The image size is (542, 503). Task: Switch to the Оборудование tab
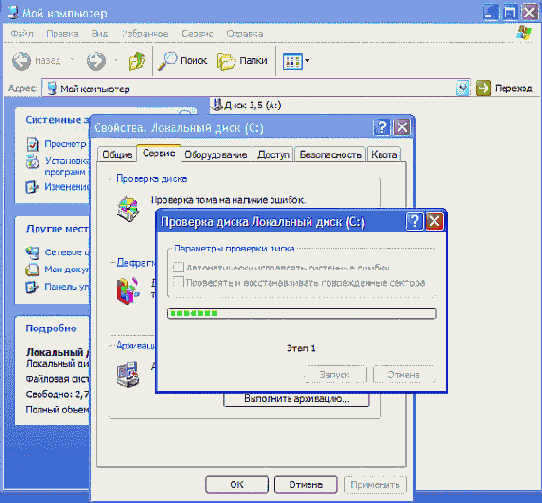click(x=216, y=155)
